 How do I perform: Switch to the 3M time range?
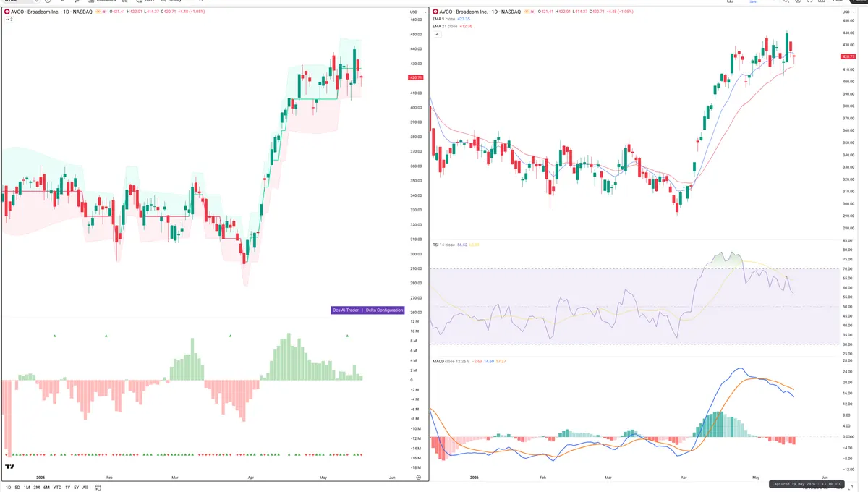[x=36, y=488]
